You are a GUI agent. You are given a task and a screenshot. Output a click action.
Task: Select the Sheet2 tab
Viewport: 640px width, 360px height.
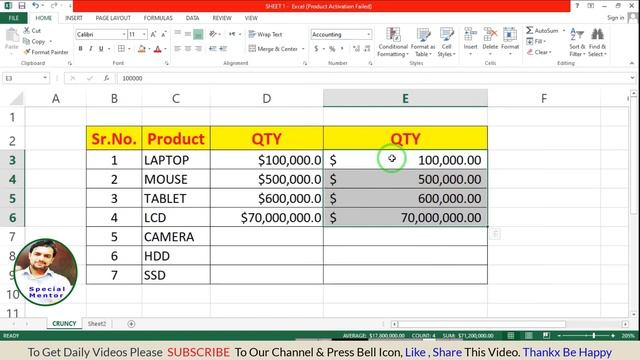(x=97, y=324)
